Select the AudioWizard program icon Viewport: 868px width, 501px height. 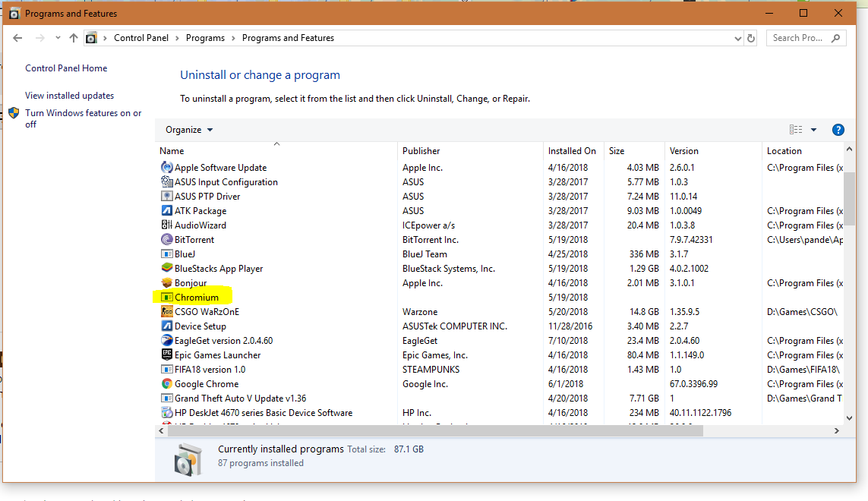pyautogui.click(x=166, y=225)
